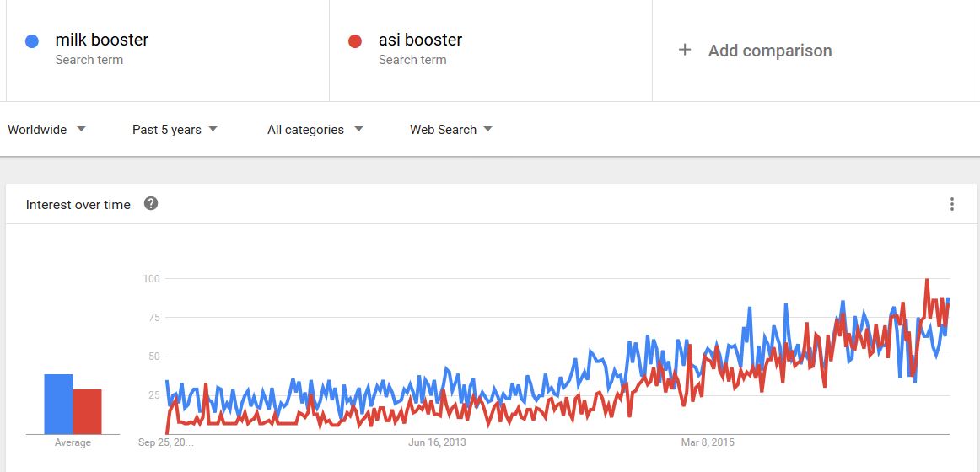This screenshot has width=980, height=472.
Task: Click the red average bar
Action: tap(87, 411)
